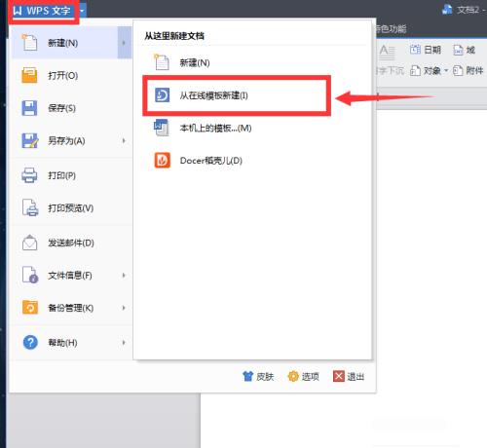
Task: Expand the 文件信息(F) submenu arrow
Action: (x=124, y=276)
